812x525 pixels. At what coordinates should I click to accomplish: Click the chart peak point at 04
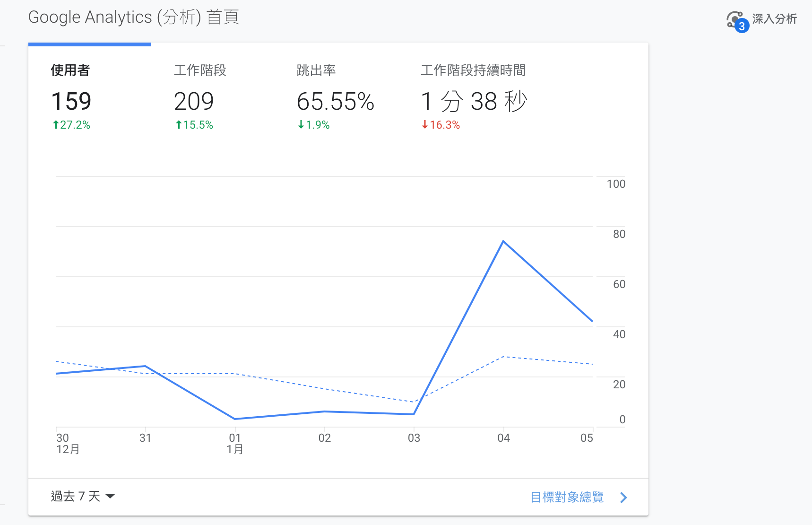point(503,241)
